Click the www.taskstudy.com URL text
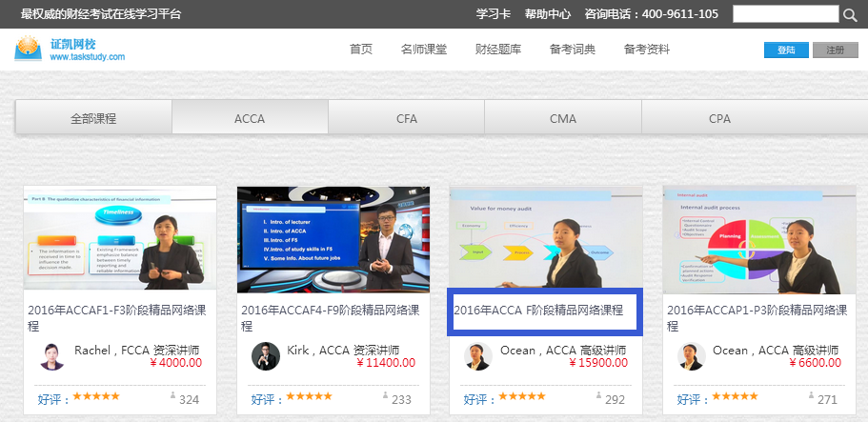The image size is (868, 422). pos(87,56)
